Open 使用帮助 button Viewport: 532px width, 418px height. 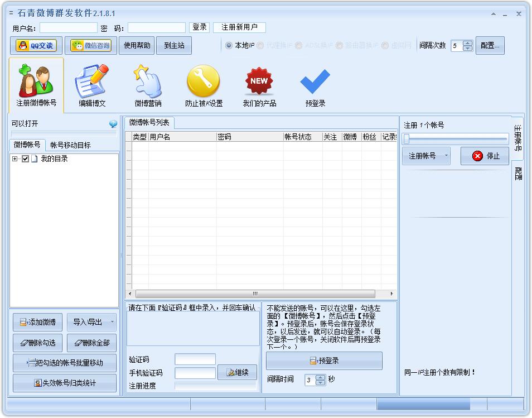[x=137, y=46]
